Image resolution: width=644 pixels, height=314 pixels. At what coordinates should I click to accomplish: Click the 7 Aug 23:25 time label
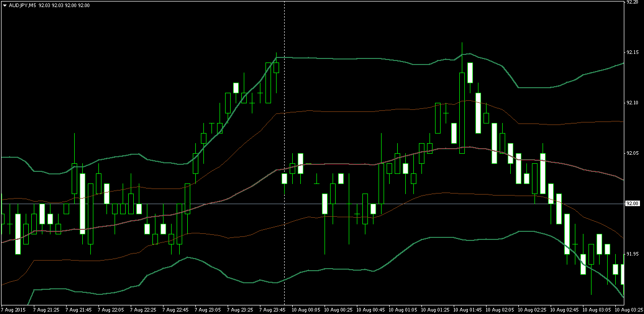click(x=241, y=309)
